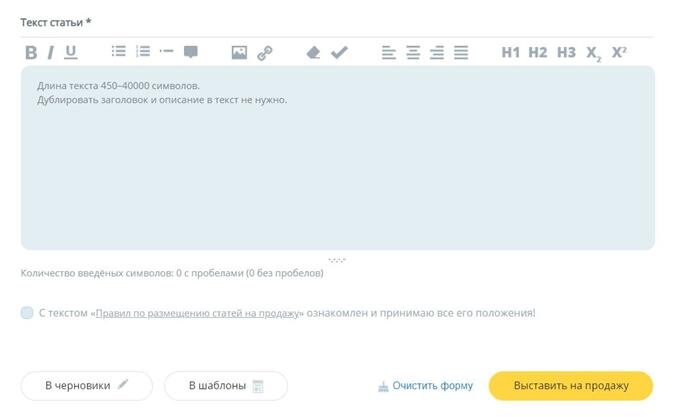This screenshot has height=417, width=680.
Task: Clear formatting with the eraser icon
Action: (313, 52)
